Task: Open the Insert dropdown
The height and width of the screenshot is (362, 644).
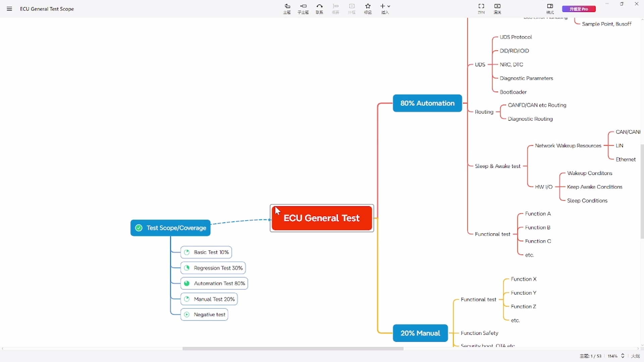Action: (x=385, y=9)
